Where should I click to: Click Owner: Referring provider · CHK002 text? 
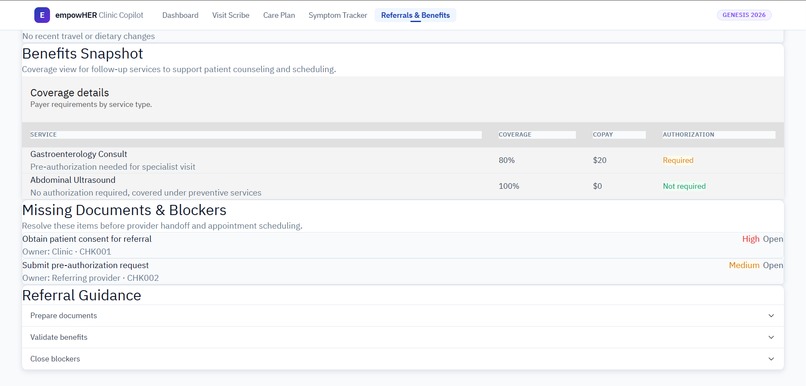pos(90,278)
